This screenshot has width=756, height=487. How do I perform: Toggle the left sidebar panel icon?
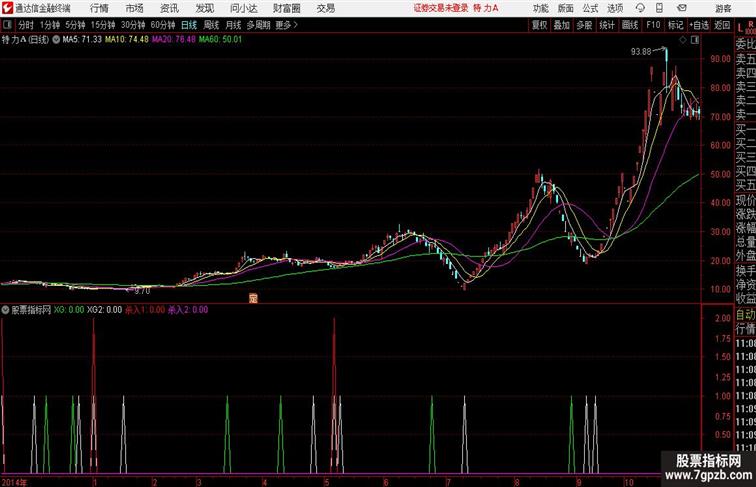click(7, 25)
